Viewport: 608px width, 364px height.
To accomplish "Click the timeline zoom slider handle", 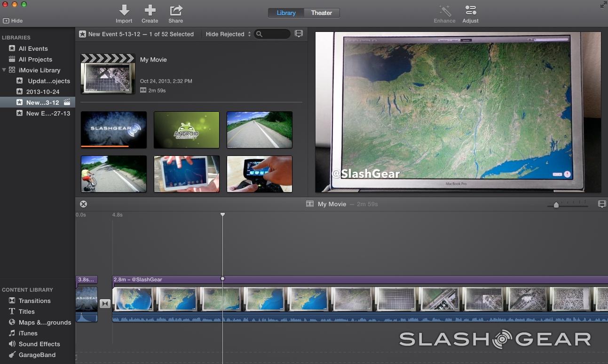I will pos(556,205).
